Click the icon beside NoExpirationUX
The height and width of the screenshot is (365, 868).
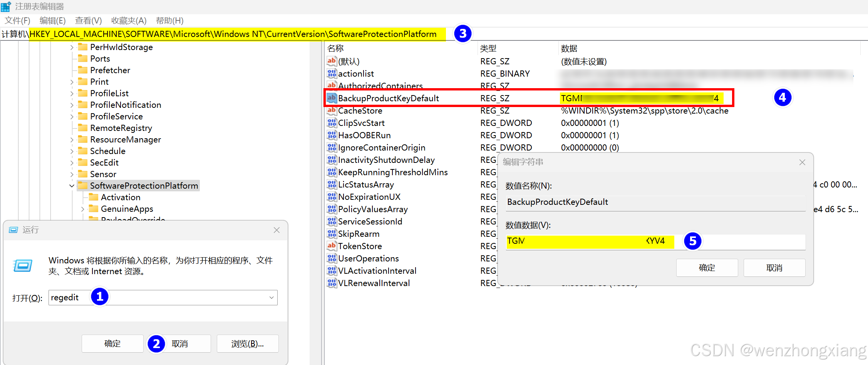coord(332,196)
